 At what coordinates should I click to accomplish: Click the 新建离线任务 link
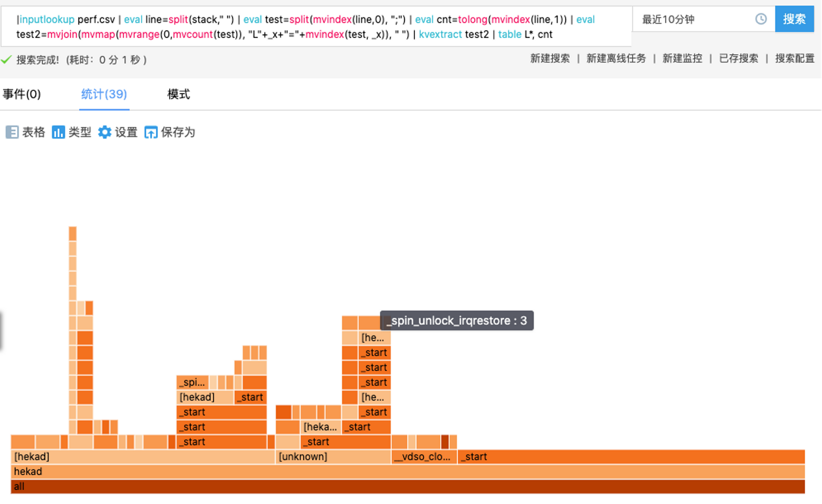(616, 58)
